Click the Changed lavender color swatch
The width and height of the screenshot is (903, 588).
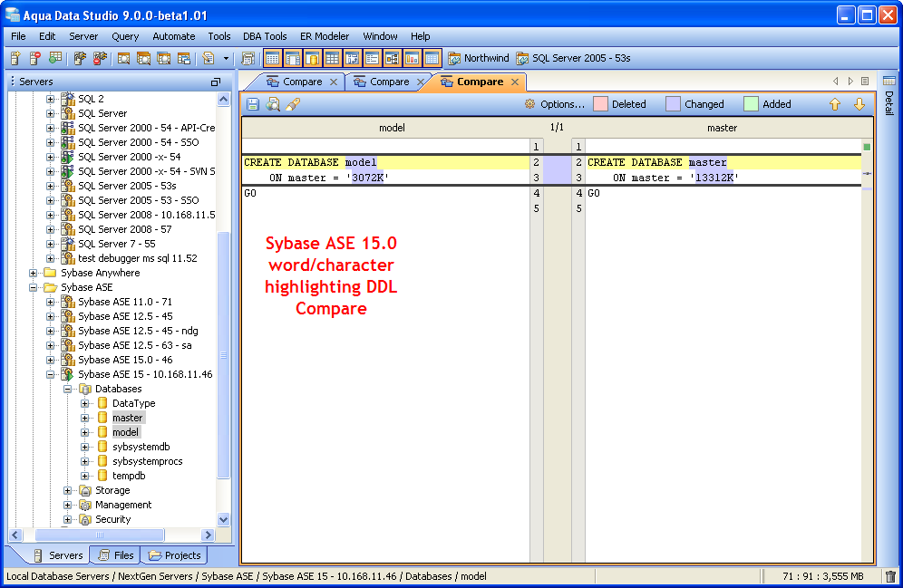coord(674,104)
